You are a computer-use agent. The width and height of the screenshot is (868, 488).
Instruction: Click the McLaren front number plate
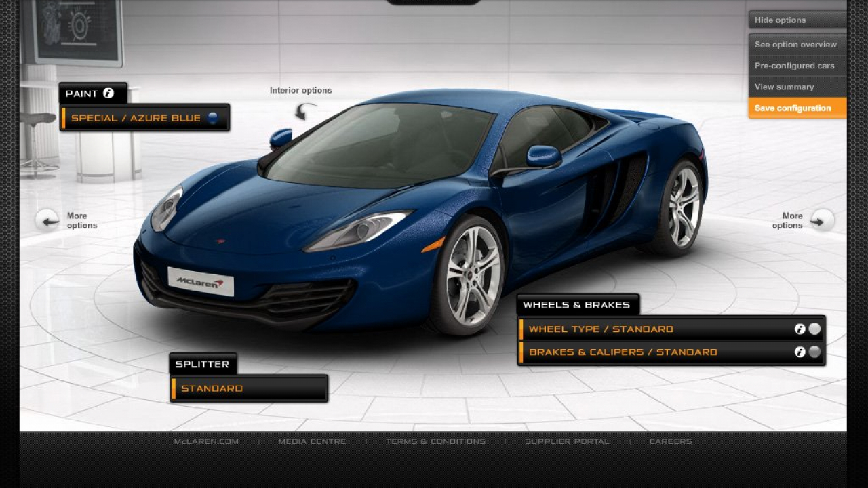tap(201, 281)
